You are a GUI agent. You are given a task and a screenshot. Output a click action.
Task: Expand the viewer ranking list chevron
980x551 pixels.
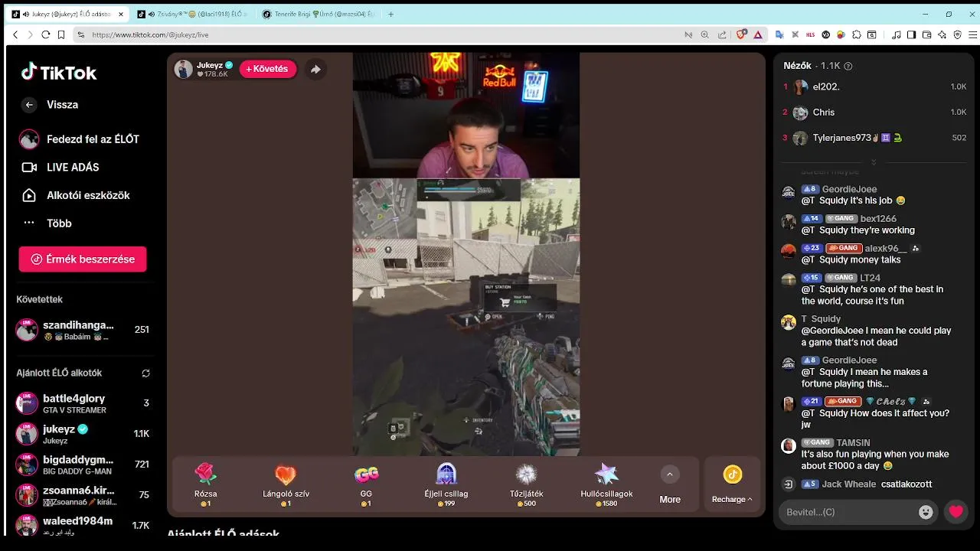pyautogui.click(x=874, y=162)
